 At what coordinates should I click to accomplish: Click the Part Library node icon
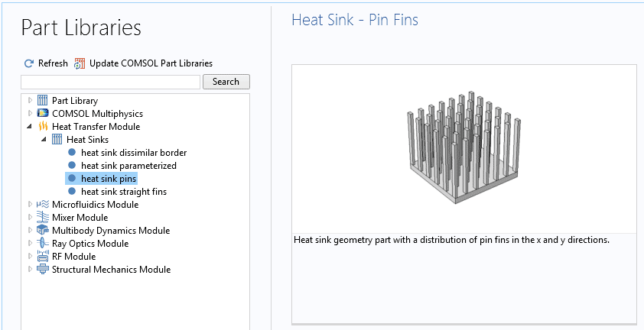[42, 101]
